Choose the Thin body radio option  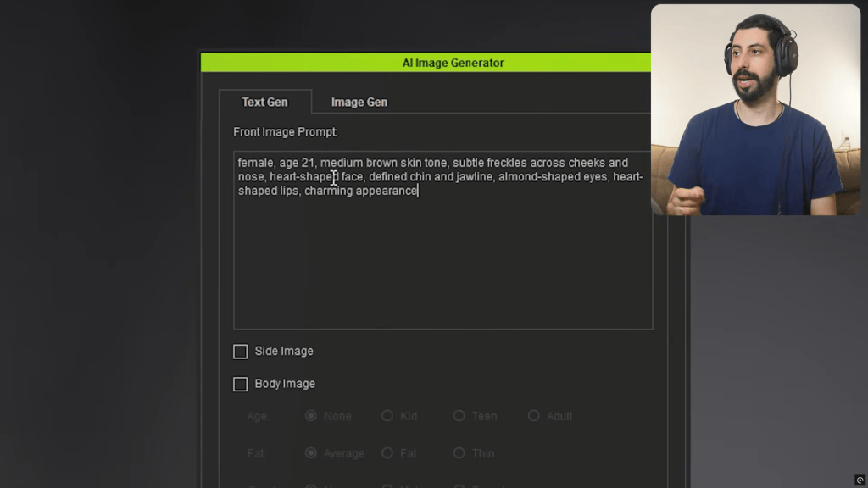click(459, 453)
